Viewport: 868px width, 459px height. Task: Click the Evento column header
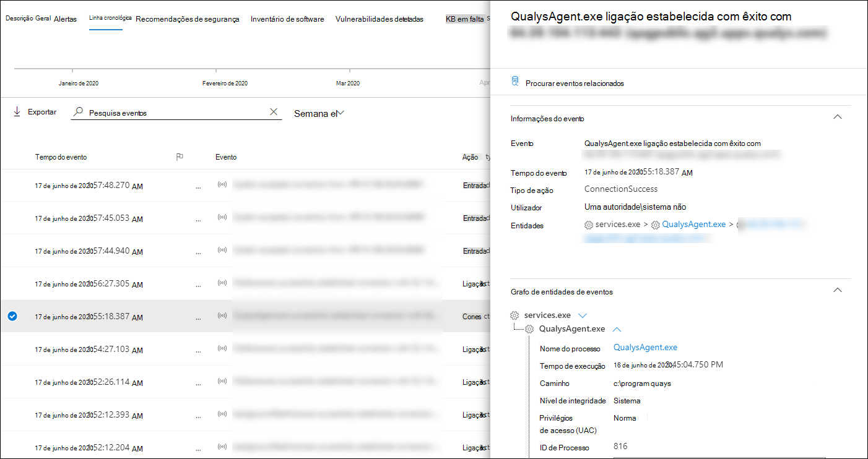[226, 157]
